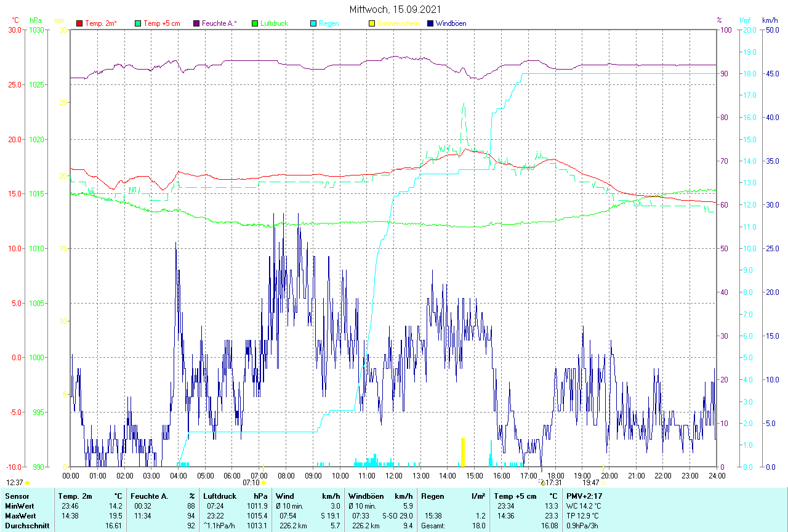This screenshot has height=532, width=788.
Task: Click the Feuchte A. column header in table
Action: 150,496
